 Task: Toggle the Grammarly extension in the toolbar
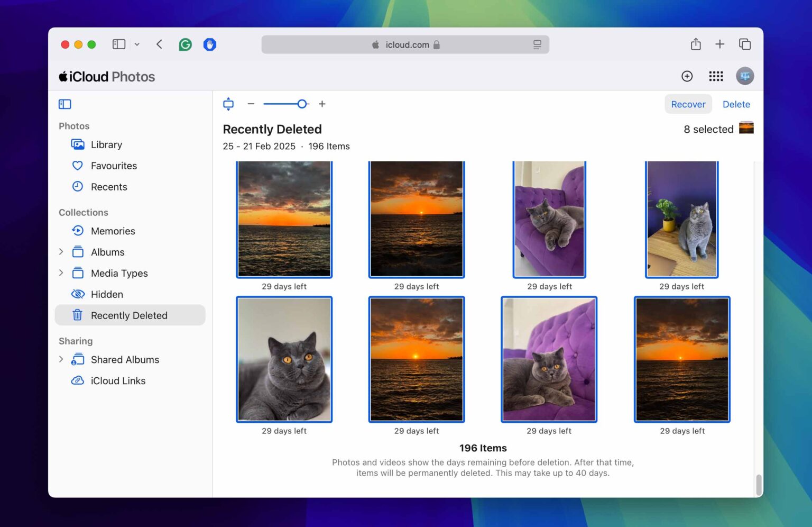click(x=185, y=44)
